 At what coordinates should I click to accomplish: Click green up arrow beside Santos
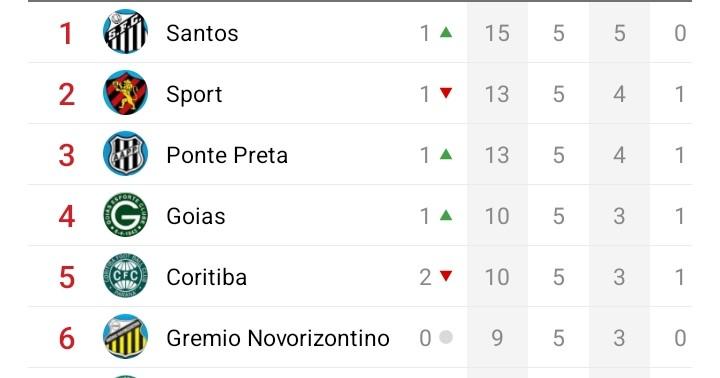[446, 32]
